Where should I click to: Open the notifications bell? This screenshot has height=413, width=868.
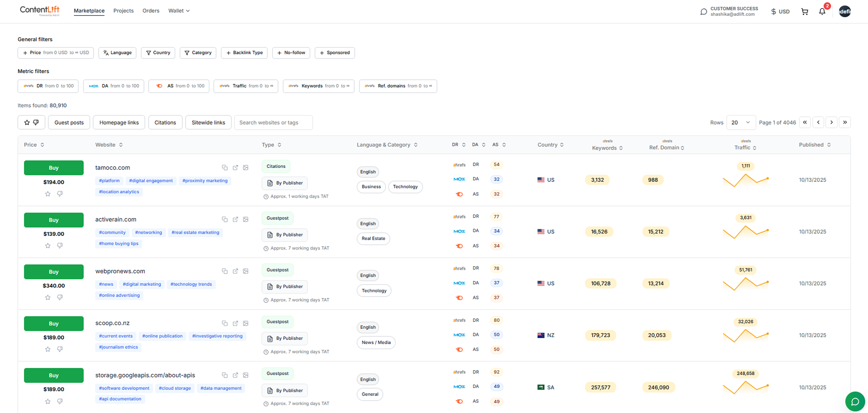[822, 12]
